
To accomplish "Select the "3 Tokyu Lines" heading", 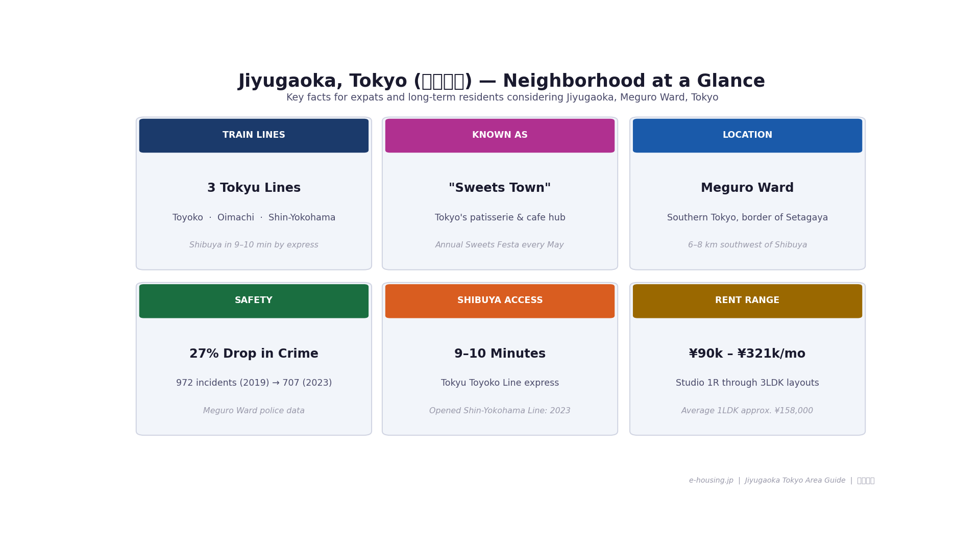I will coord(254,188).
